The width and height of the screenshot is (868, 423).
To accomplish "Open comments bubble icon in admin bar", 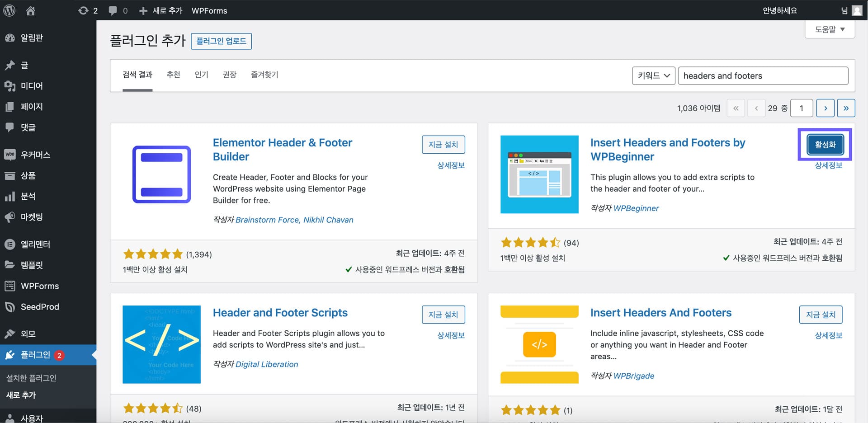I will (113, 10).
